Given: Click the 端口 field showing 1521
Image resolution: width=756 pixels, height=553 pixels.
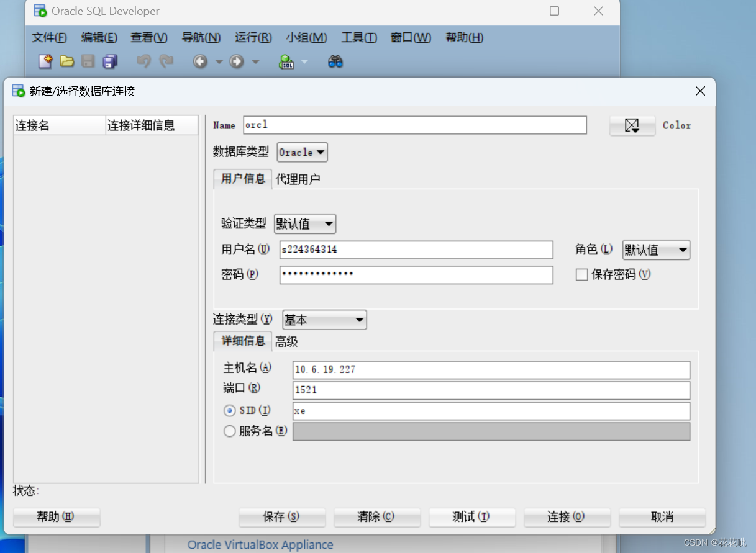Looking at the screenshot, I should click(491, 390).
